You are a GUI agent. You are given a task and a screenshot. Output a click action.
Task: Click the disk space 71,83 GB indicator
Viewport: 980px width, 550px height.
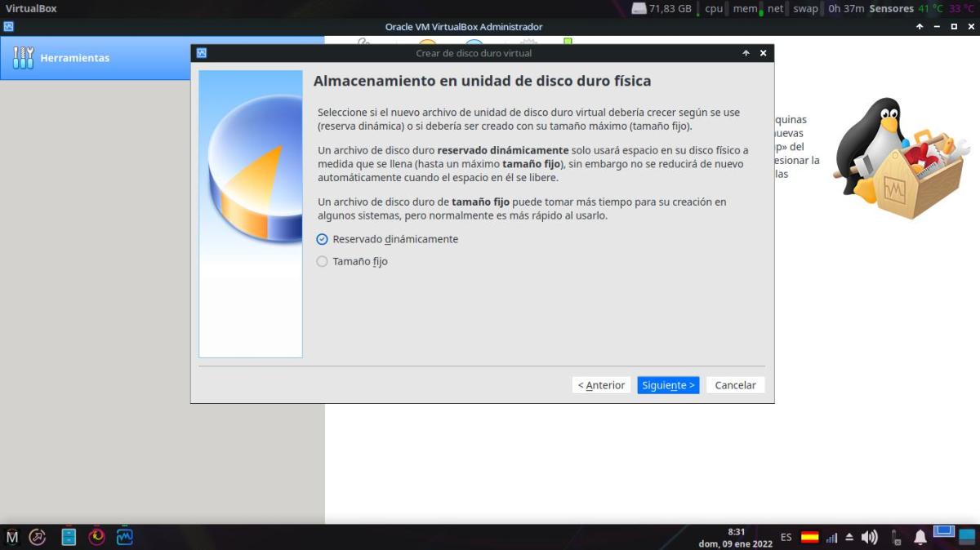pyautogui.click(x=661, y=9)
